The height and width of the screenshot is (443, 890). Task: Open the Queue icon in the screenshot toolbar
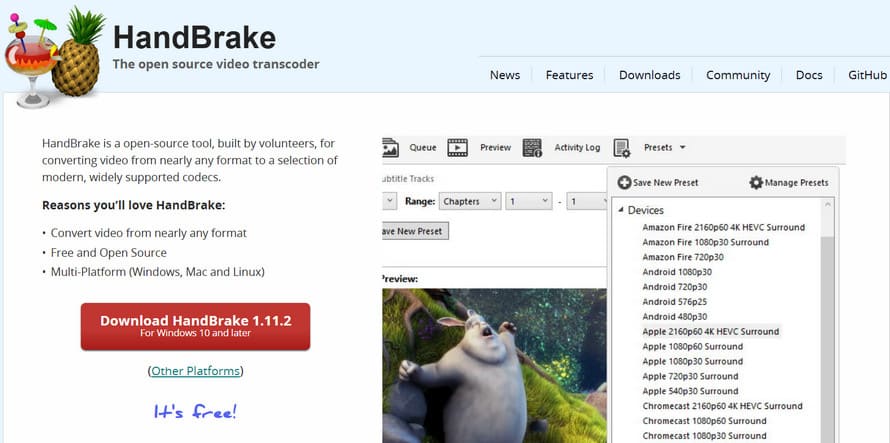click(391, 148)
